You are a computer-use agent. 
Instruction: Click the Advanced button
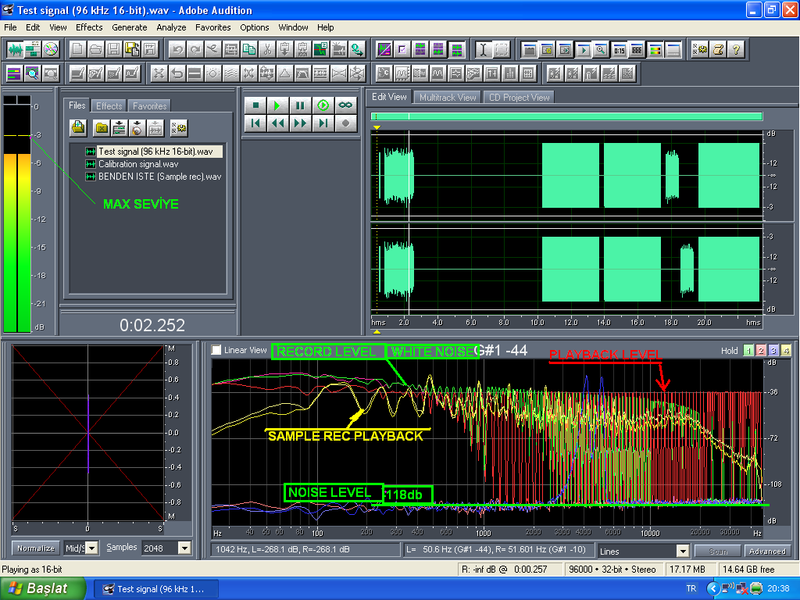765,551
